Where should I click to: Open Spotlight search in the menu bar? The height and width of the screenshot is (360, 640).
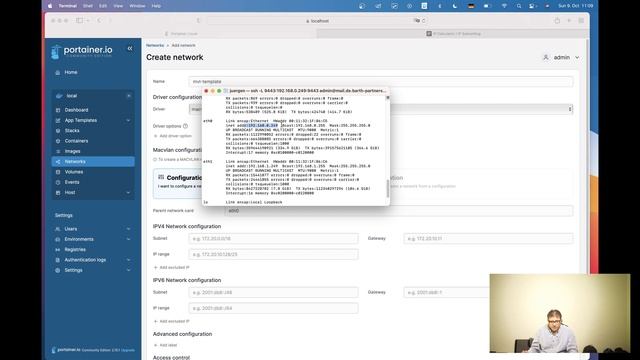(x=519, y=6)
